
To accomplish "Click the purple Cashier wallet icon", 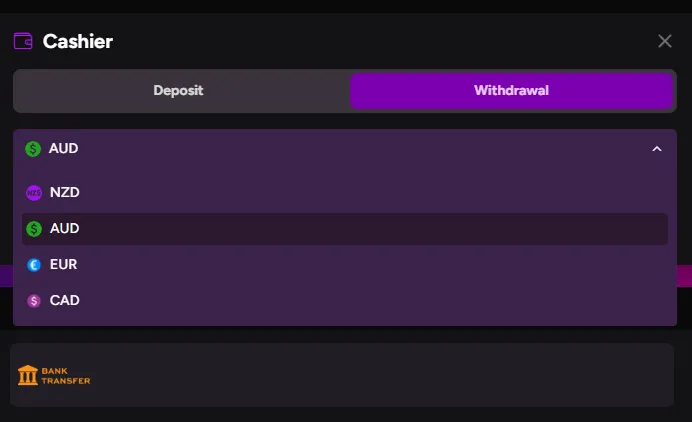I will (x=23, y=41).
